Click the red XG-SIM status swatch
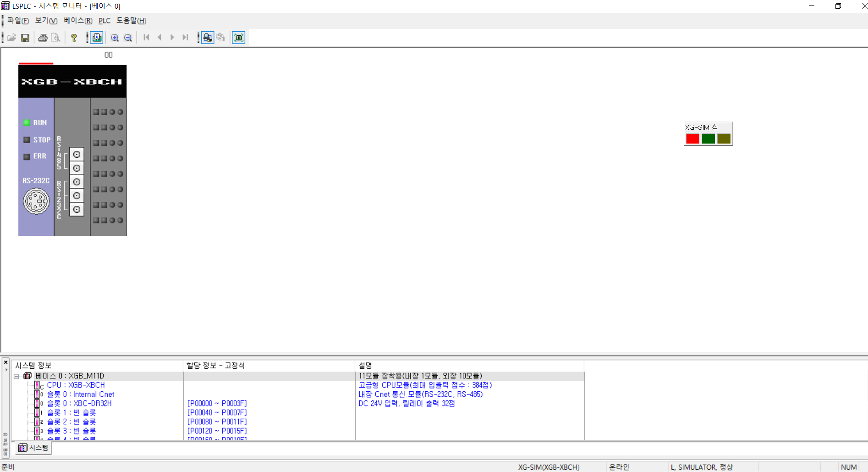 (x=692, y=139)
